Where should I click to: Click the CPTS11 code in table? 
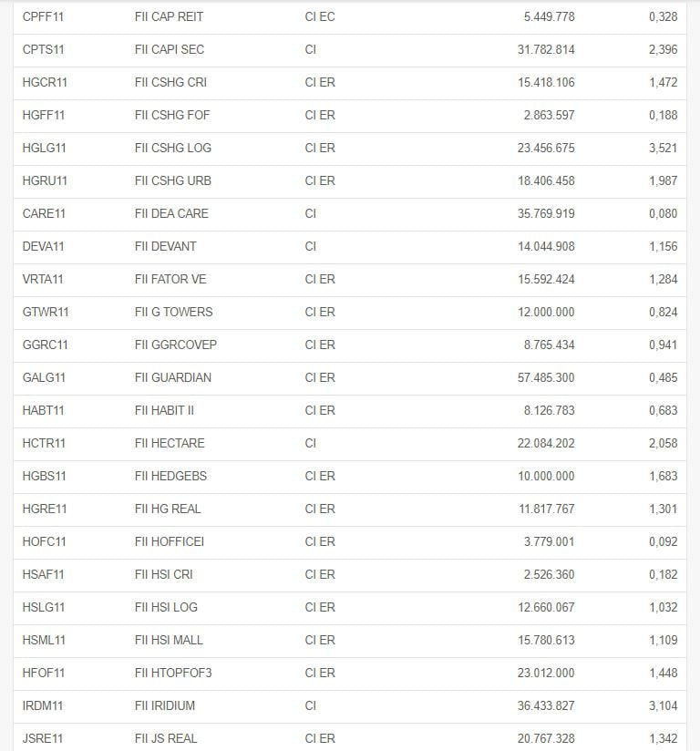(x=43, y=50)
